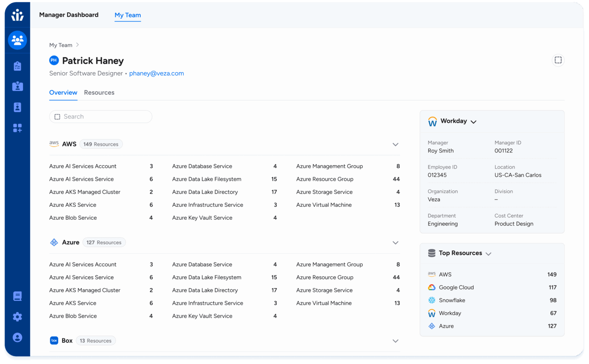Image resolution: width=589 pixels, height=364 pixels.
Task: Collapse the AWS resources section
Action: coord(395,145)
